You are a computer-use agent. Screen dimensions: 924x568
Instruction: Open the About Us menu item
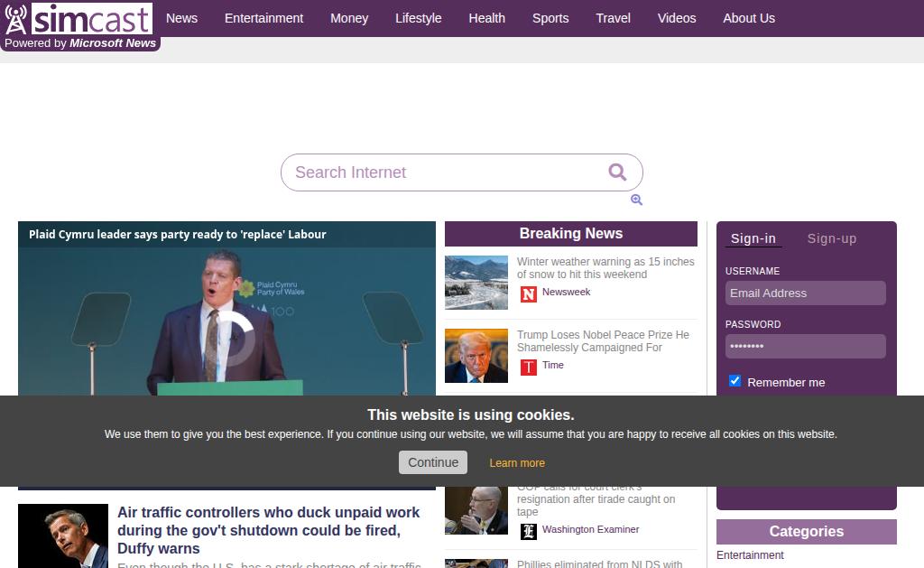point(749,18)
